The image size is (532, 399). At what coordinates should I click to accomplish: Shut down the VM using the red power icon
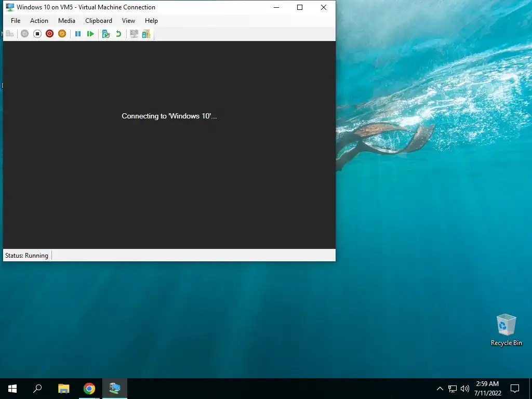click(49, 34)
